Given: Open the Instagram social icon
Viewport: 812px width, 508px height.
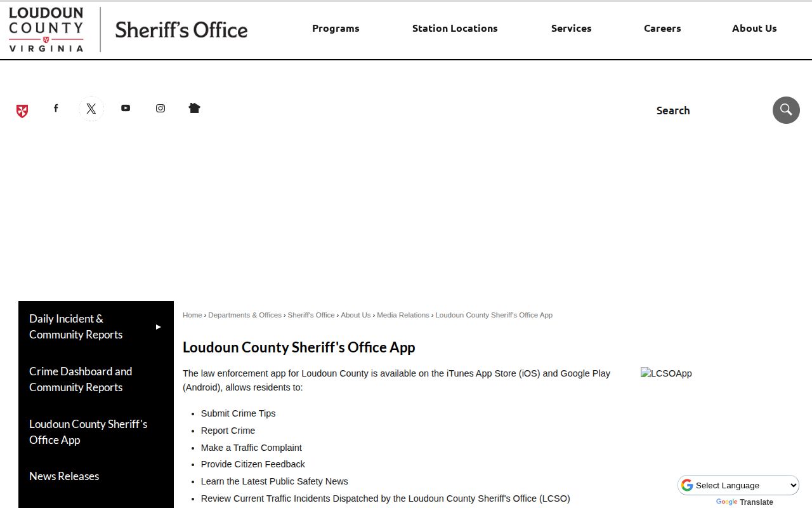Looking at the screenshot, I should click(160, 109).
